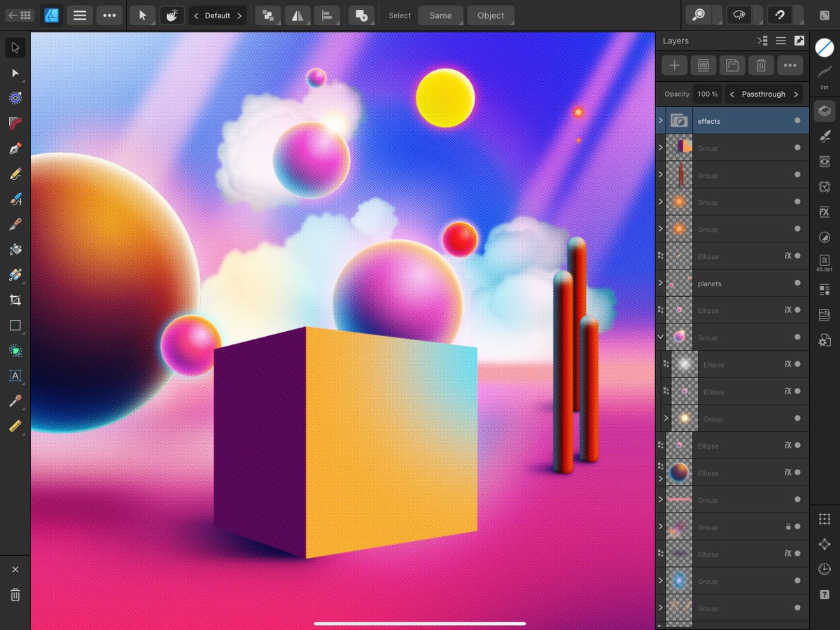Viewport: 840px width, 630px height.
Task: Tap the Same selection button
Action: pos(440,15)
